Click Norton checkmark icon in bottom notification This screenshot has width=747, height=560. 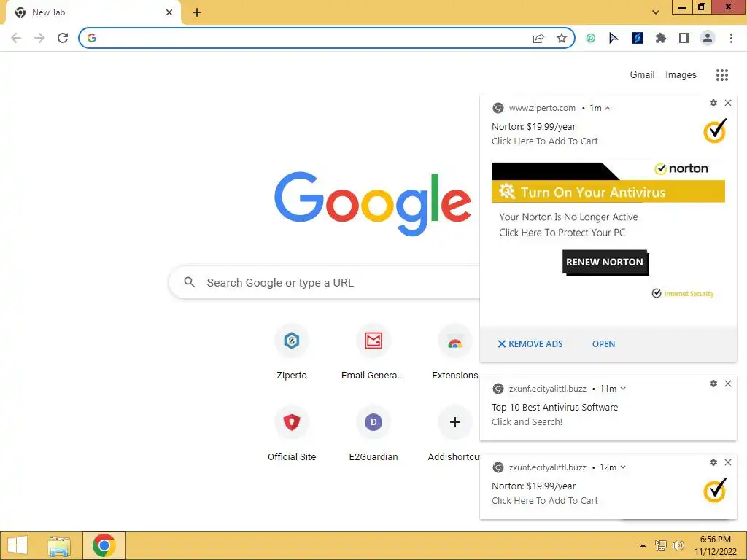[715, 490]
